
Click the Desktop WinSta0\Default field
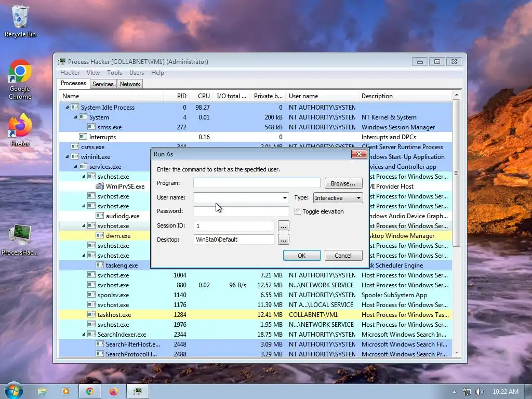coord(233,240)
